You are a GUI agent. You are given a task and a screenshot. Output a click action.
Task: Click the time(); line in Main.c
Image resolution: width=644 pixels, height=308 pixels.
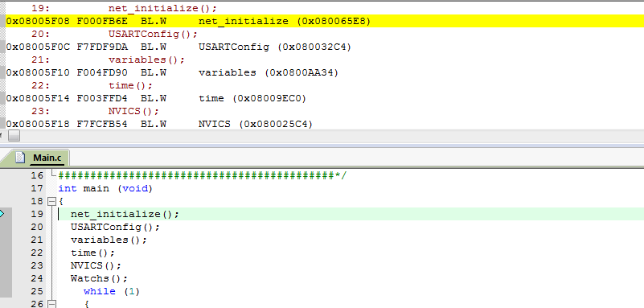(92, 253)
